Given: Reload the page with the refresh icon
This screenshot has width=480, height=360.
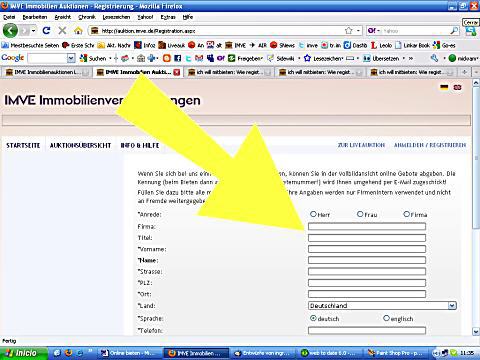Looking at the screenshot, I should [x=46, y=31].
